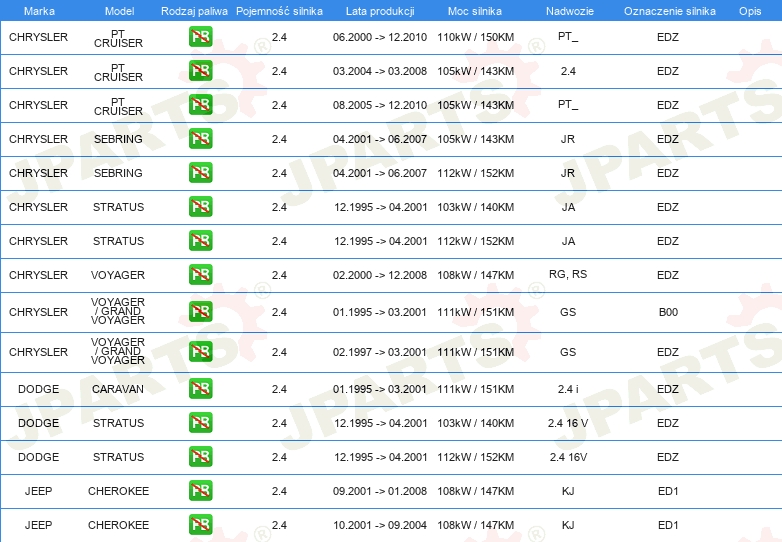Click the VOYAGER model cell in the RG, RS row
Image resolution: width=782 pixels, height=542 pixels.
(118, 275)
